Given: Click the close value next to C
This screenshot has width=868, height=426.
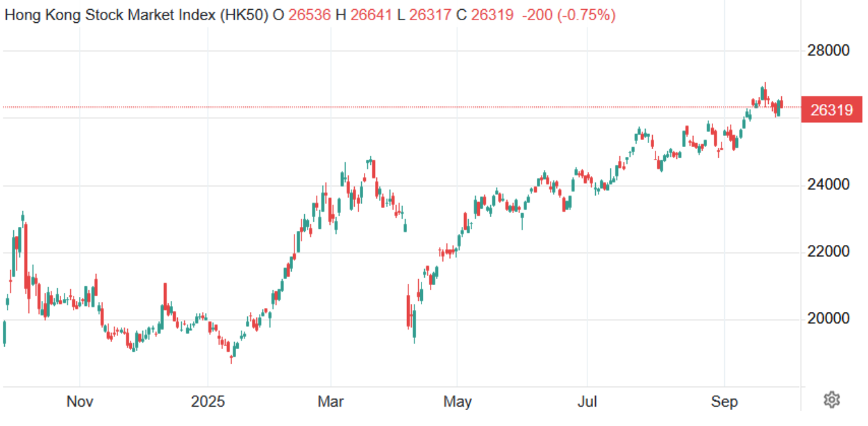Looking at the screenshot, I should [490, 15].
